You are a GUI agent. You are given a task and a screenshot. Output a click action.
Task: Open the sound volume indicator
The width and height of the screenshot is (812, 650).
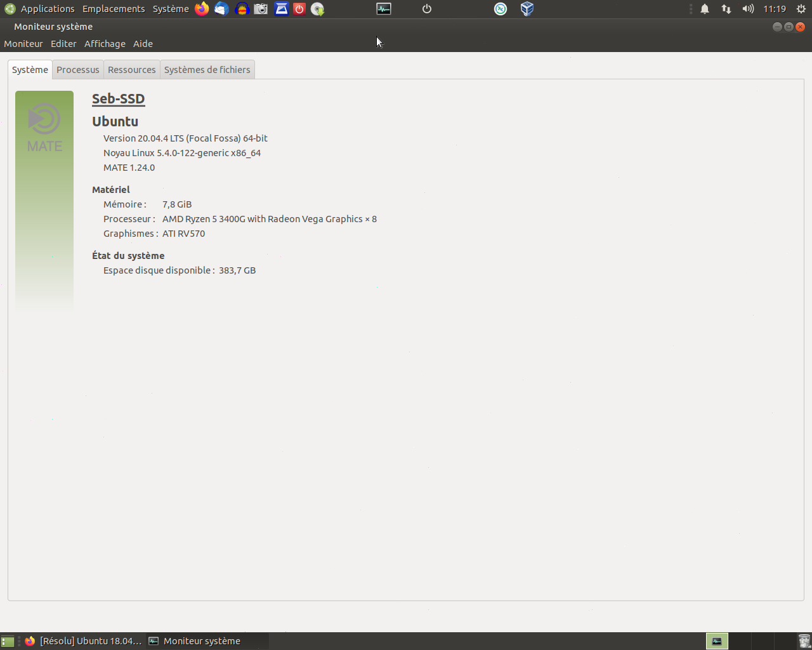coord(748,9)
